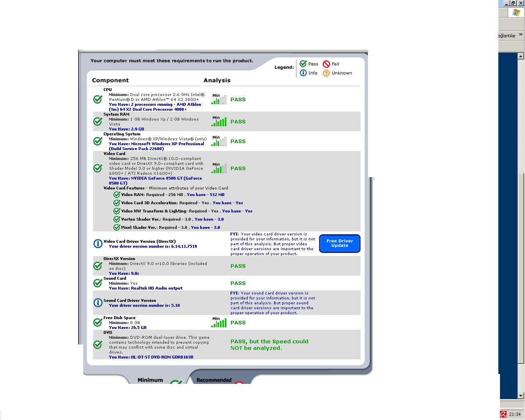Viewport: 525px width, 420px height.
Task: Click the orange Unknown icon in the legend
Action: 326,73
